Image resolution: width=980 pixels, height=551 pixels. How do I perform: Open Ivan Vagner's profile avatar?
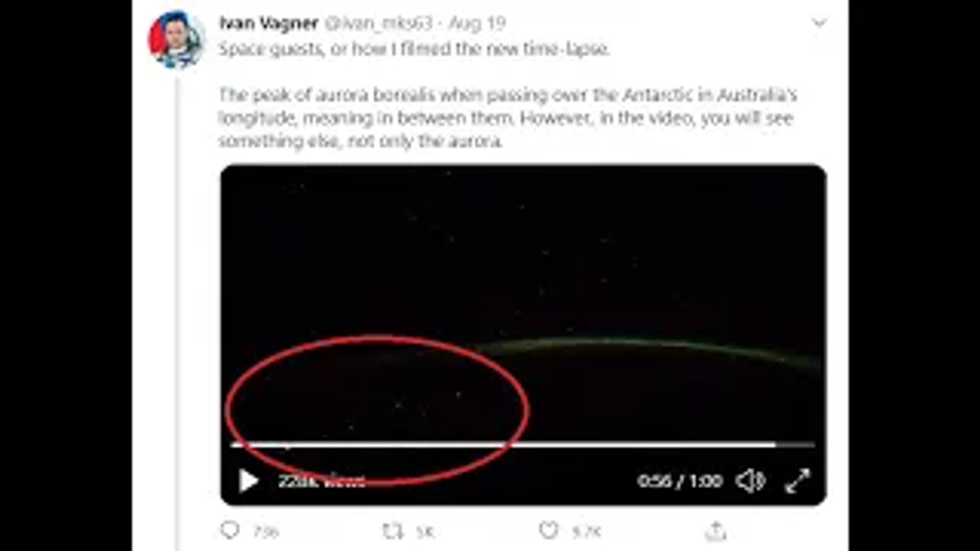[x=176, y=39]
